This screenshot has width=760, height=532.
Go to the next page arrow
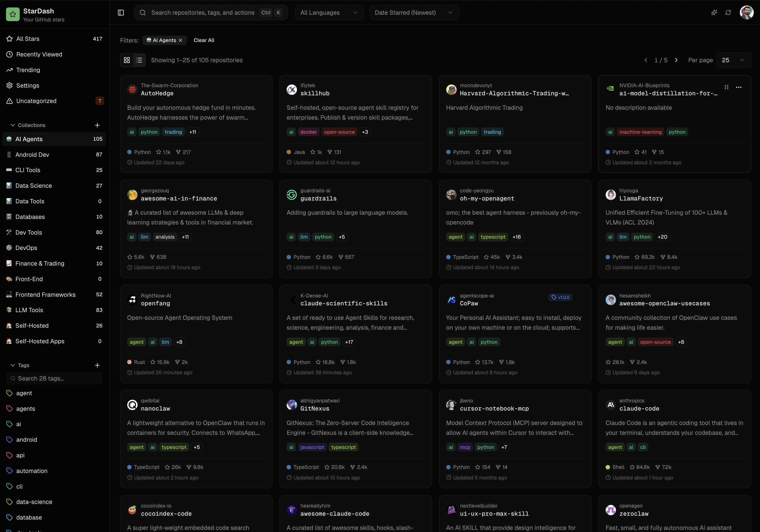[676, 60]
